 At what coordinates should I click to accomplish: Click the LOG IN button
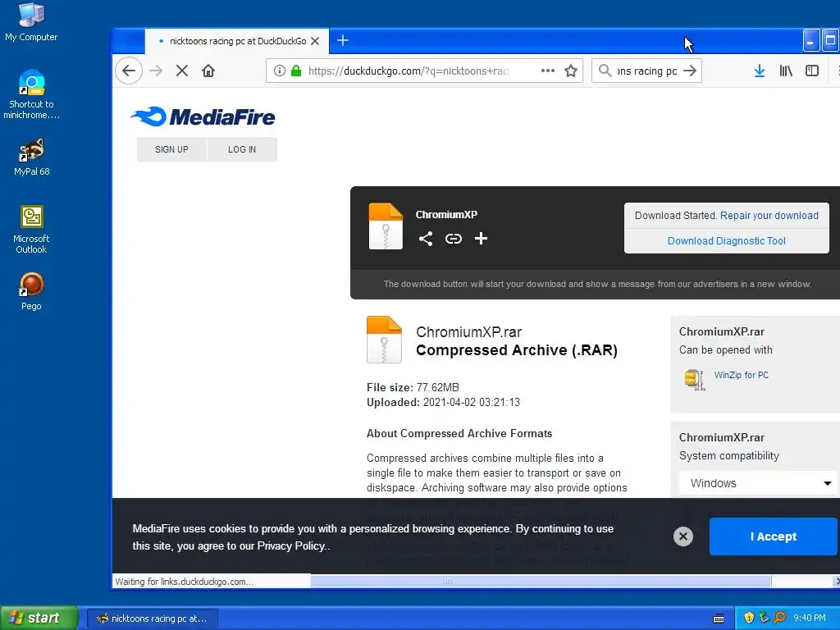point(242,149)
